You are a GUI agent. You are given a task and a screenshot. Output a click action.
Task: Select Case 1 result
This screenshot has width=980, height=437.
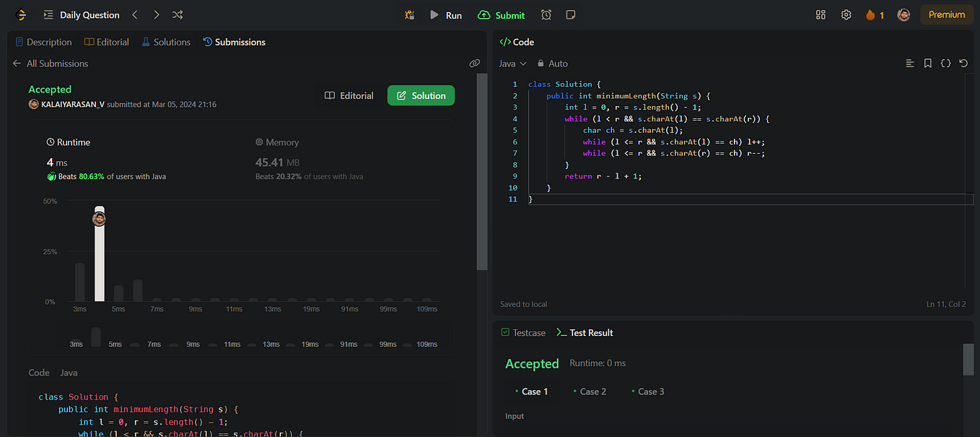point(531,391)
